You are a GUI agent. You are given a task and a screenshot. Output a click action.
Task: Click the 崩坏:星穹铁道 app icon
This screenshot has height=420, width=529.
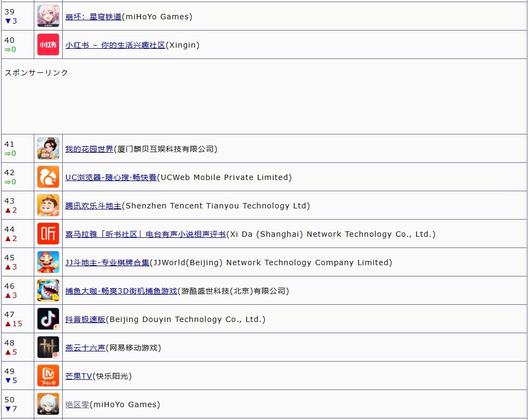48,16
